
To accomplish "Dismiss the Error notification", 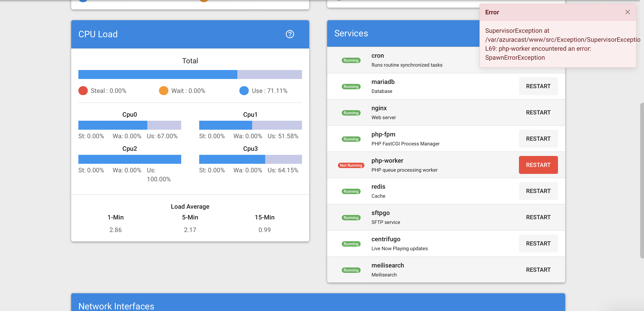I will point(627,12).
